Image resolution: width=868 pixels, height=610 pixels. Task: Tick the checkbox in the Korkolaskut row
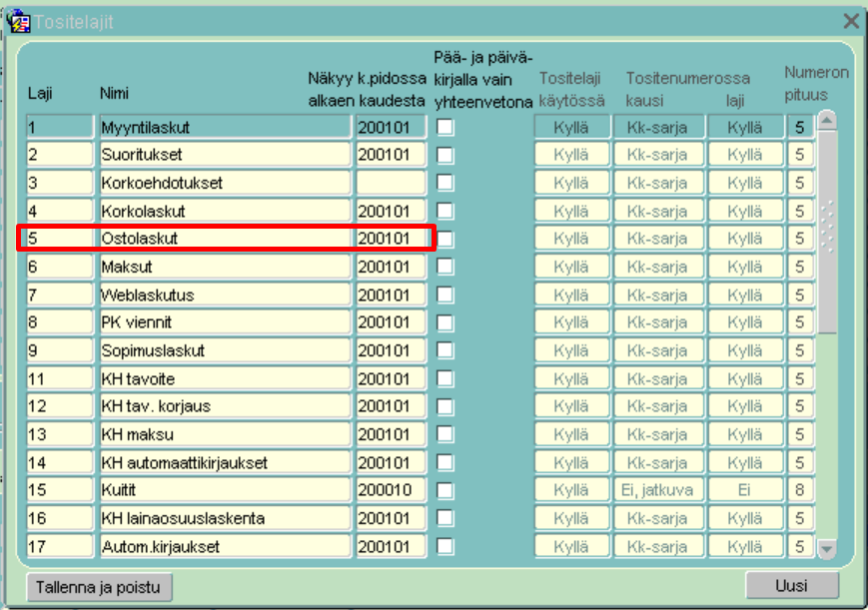tap(445, 211)
